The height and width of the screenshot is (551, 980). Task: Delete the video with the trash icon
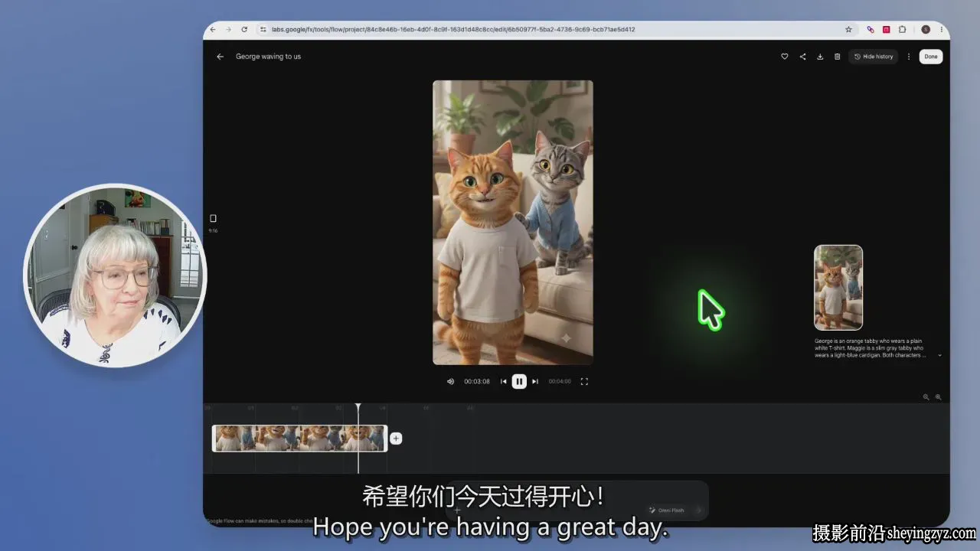837,57
